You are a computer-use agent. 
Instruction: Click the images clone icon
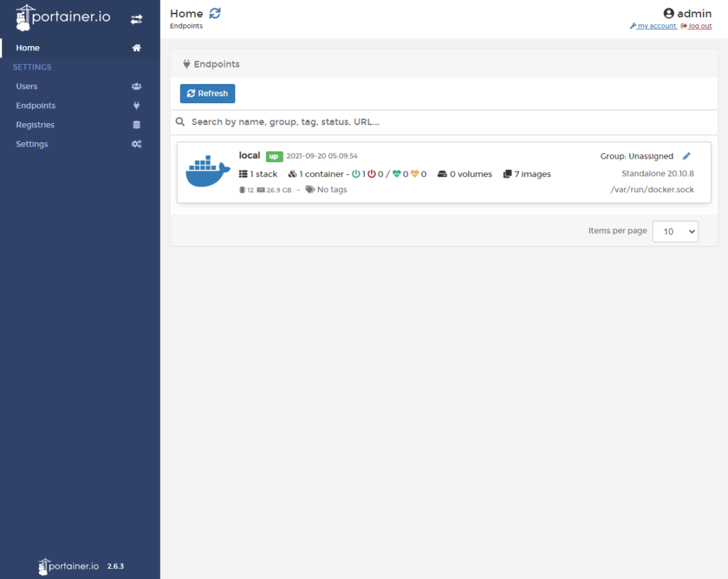(x=508, y=174)
